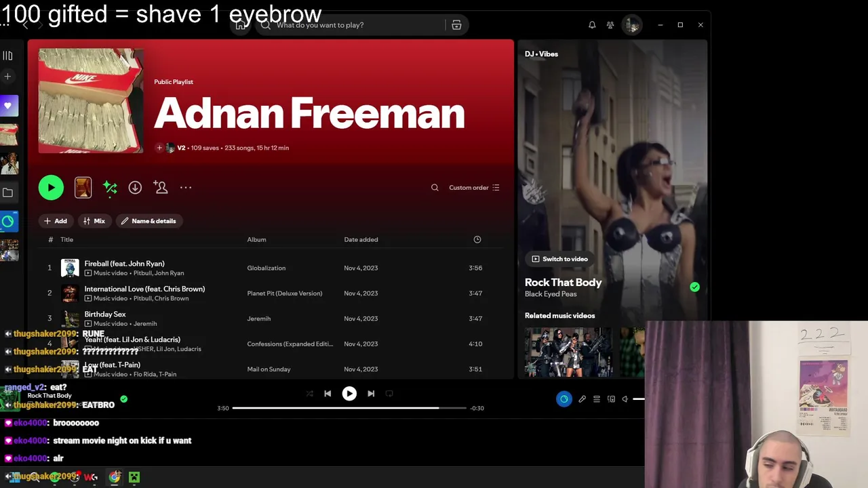Select International Love (feat. Chris Brown) track

[x=271, y=293]
